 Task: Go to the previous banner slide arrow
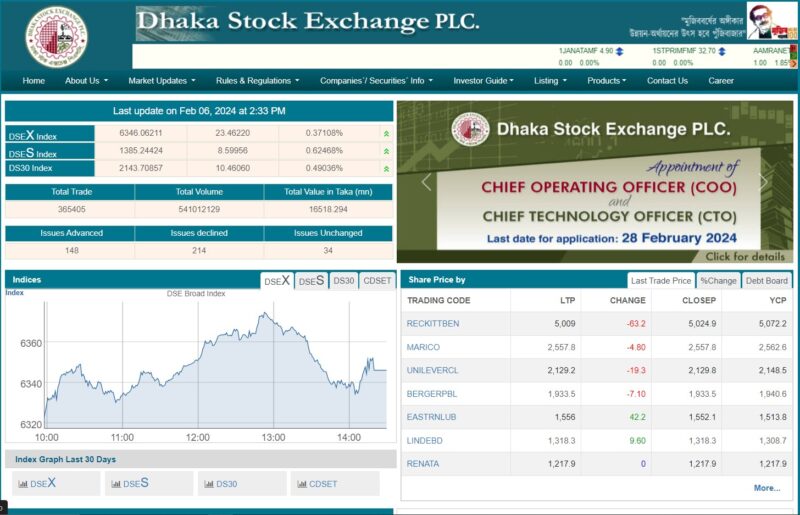pyautogui.click(x=426, y=182)
